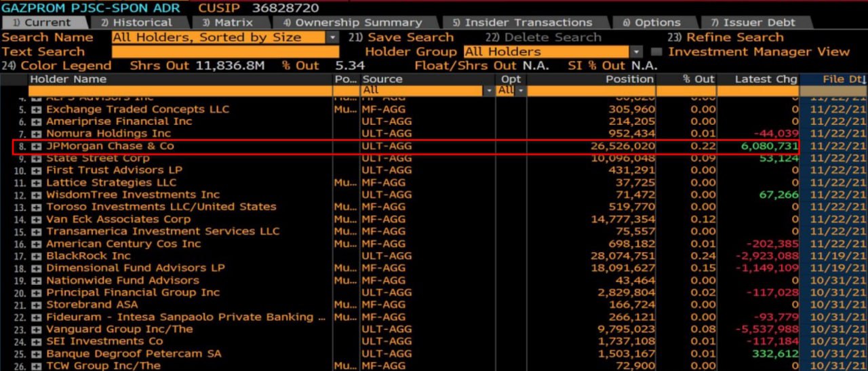
Task: Click JPMorgan latest change 6,080,731
Action: (770, 146)
